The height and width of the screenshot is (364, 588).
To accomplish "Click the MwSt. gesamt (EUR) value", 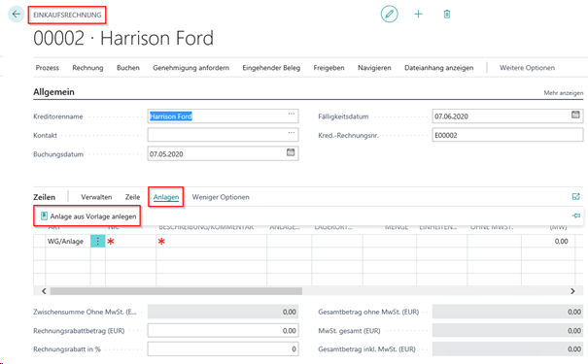I will tap(507, 330).
